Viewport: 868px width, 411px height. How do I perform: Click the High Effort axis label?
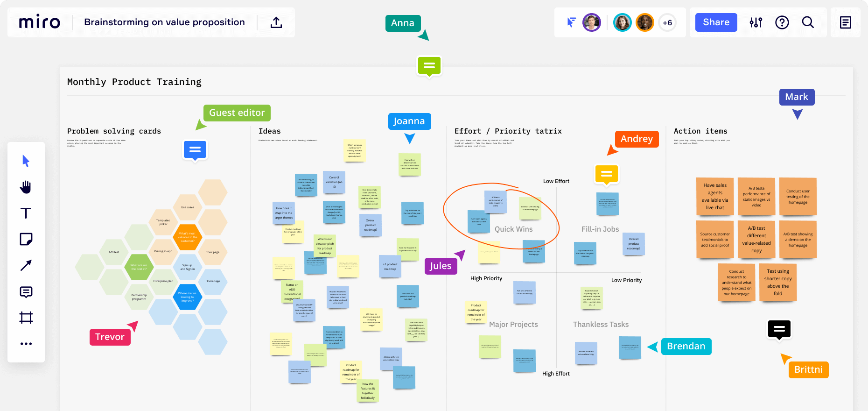(x=556, y=374)
